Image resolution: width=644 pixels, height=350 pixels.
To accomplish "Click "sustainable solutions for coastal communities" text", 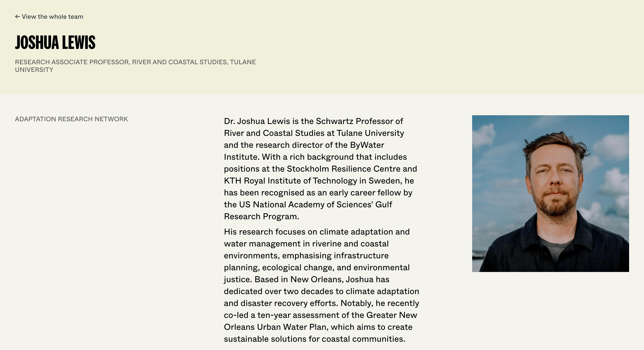I will (x=314, y=339).
